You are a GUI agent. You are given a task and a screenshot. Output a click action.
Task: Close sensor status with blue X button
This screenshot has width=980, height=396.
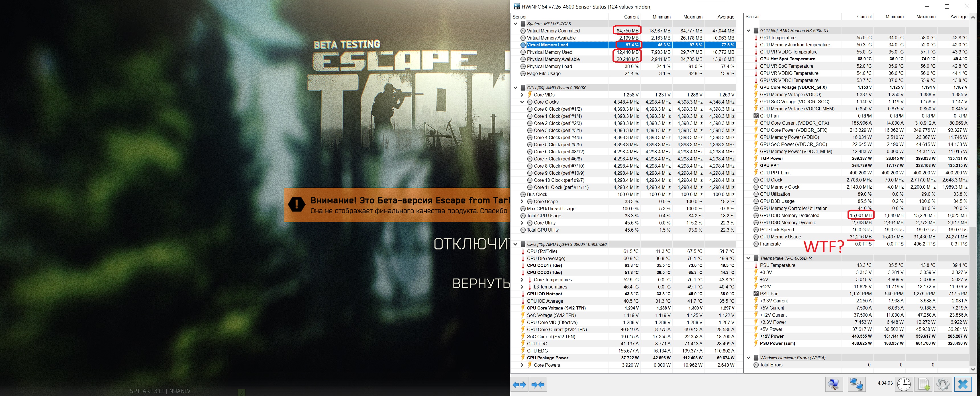(x=963, y=385)
